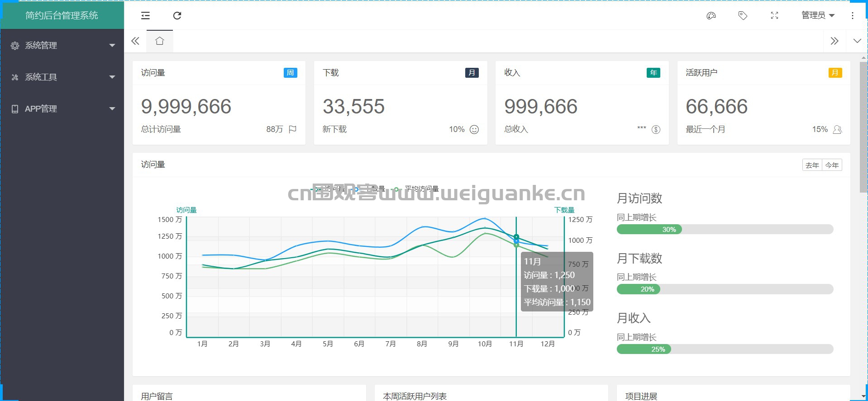Click the smiley icon beside 10%

[474, 130]
